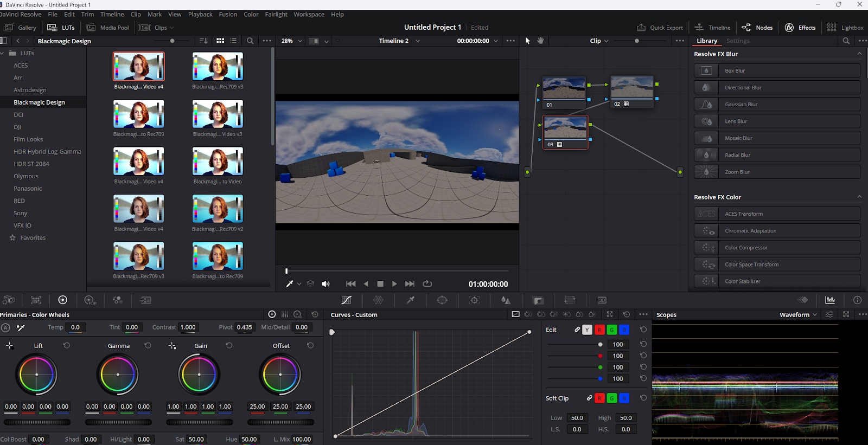The width and height of the screenshot is (868, 445).
Task: Collapse the Resolve FX Blur section
Action: 859,54
